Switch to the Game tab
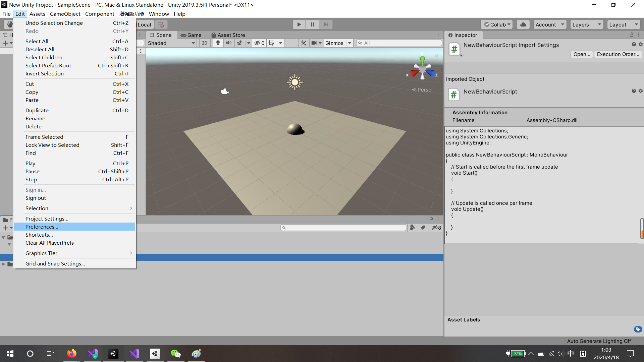Viewport: 644px width, 362px height. pyautogui.click(x=191, y=35)
